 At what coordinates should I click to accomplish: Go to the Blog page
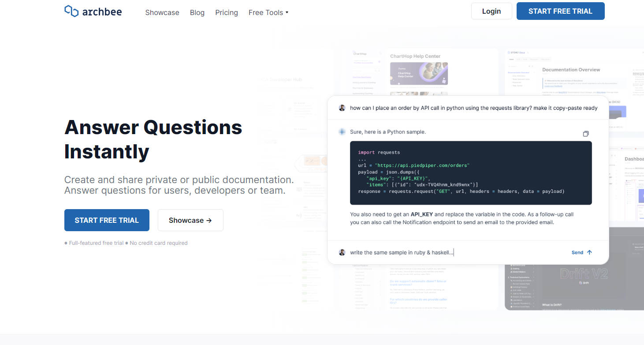tap(197, 12)
